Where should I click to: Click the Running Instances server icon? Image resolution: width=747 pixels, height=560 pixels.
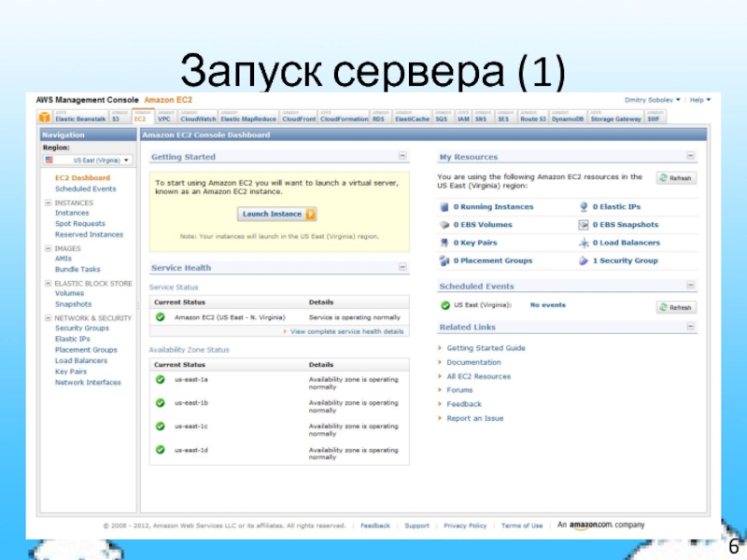tap(444, 207)
